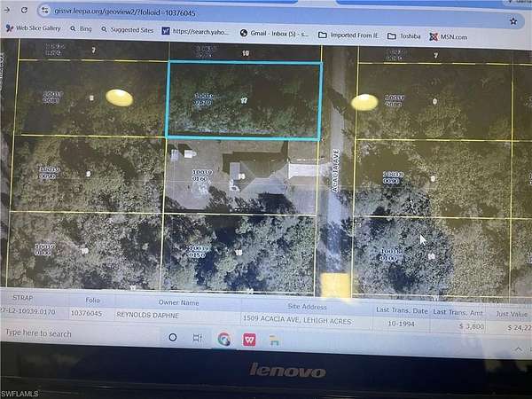This screenshot has height=399, width=532.
Task: Open Imported From IE bookmarks folder
Action: coord(348,35)
